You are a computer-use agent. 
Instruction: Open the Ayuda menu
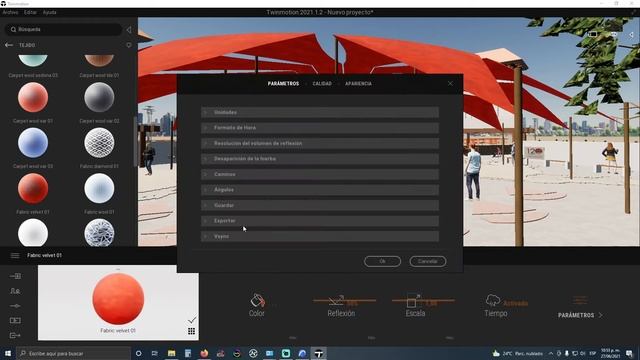click(x=49, y=12)
